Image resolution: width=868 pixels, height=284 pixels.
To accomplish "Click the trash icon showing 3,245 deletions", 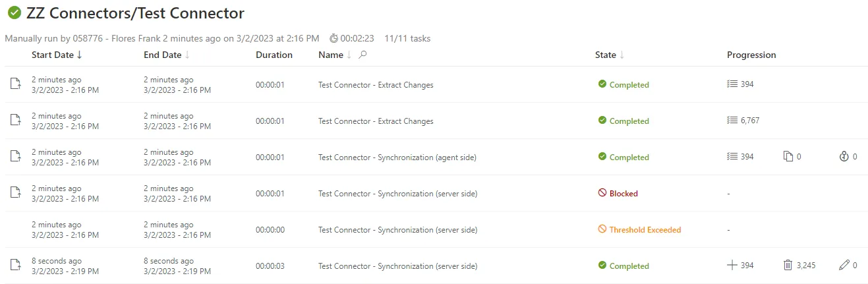I will click(787, 266).
